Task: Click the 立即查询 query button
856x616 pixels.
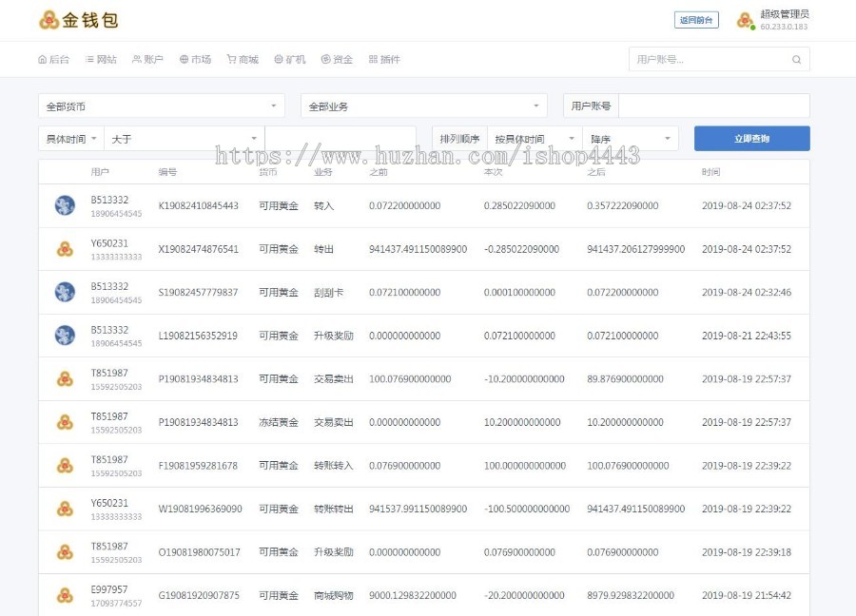Action: [752, 138]
